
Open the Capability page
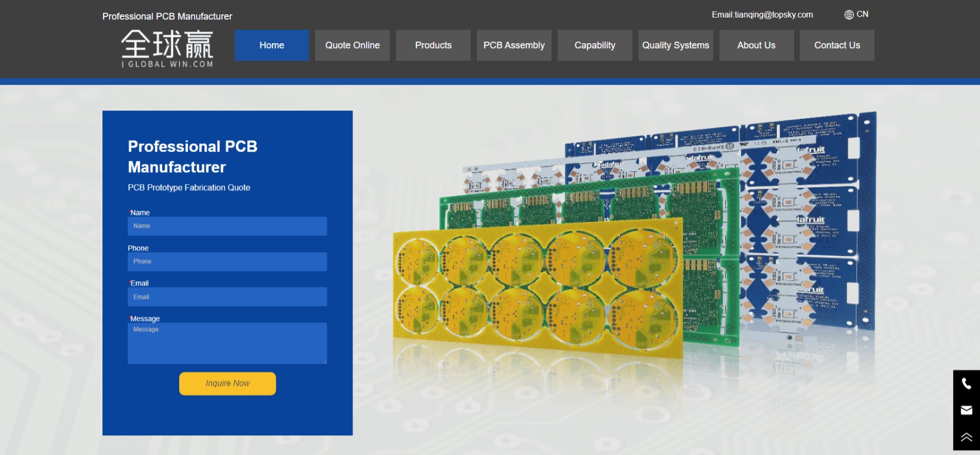tap(595, 45)
